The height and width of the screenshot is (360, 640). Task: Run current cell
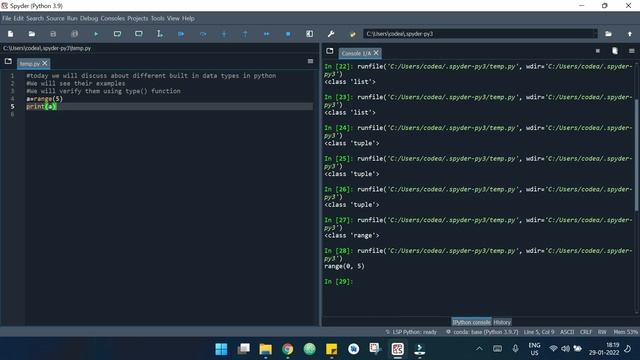(x=117, y=34)
